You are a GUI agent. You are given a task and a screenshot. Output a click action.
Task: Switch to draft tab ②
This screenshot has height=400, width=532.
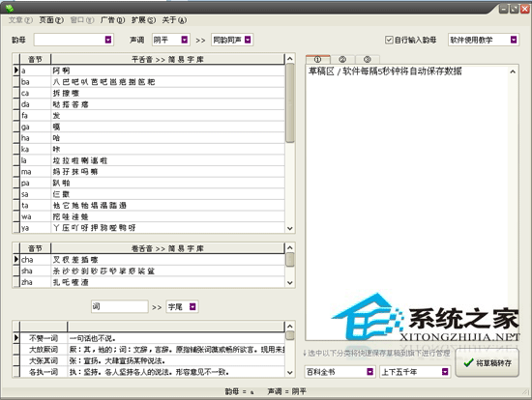pyautogui.click(x=342, y=59)
